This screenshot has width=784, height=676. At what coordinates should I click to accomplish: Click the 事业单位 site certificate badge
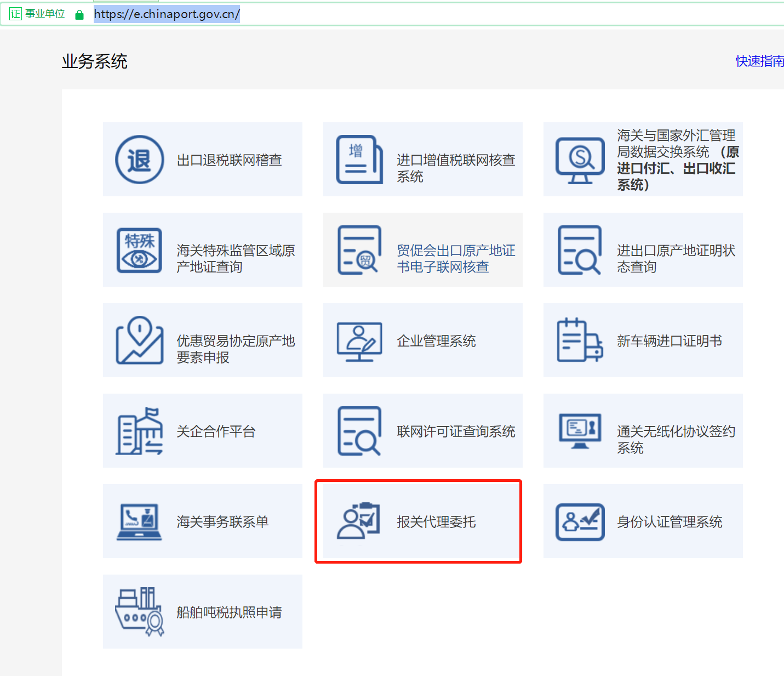(x=37, y=14)
